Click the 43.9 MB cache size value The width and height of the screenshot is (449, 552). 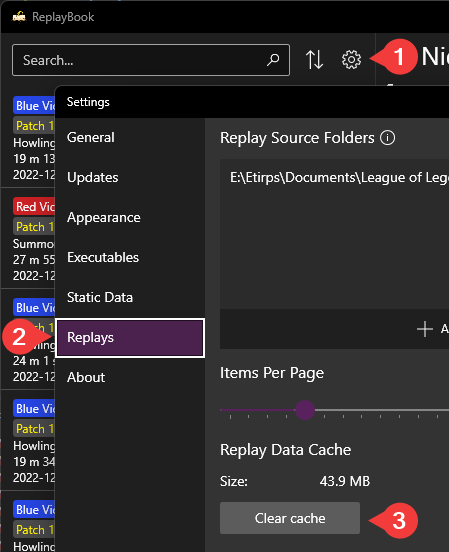tap(345, 481)
